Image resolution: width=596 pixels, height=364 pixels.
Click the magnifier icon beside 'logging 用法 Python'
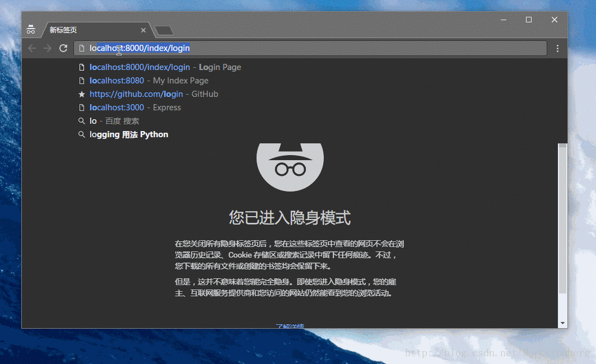click(81, 134)
